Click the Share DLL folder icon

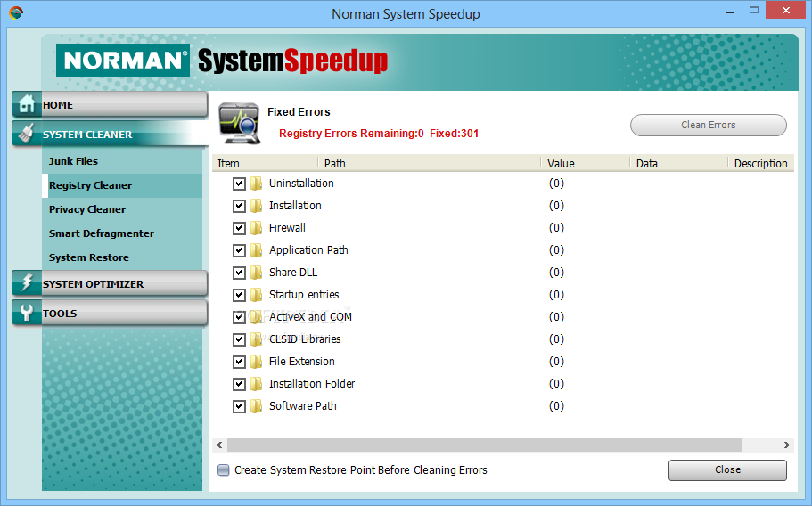(x=257, y=273)
